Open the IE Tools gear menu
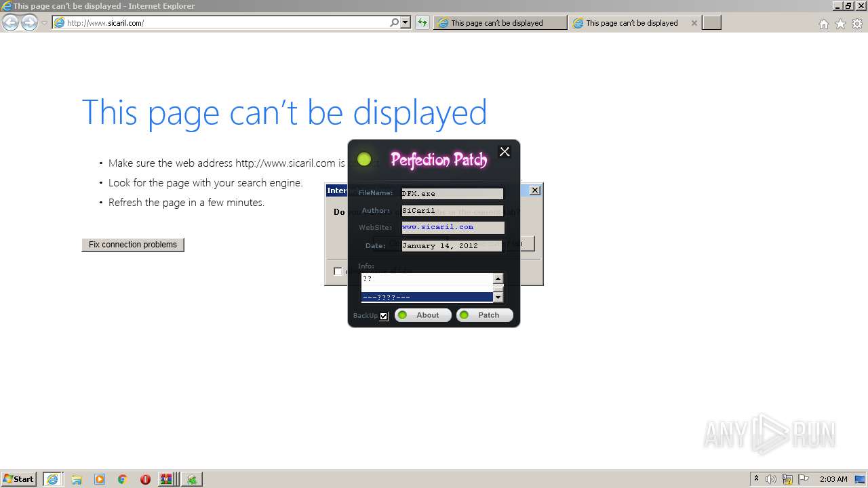The height and width of the screenshot is (488, 868). [857, 24]
